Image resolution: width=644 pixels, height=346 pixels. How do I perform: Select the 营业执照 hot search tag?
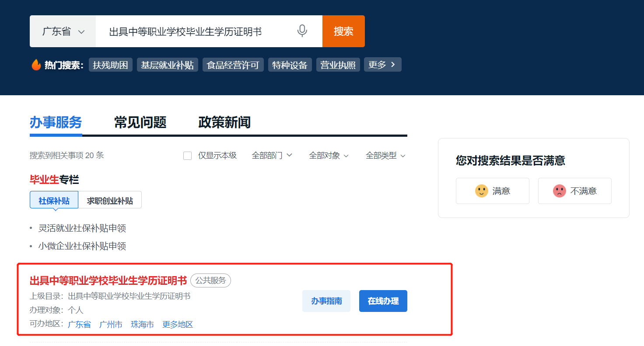338,64
